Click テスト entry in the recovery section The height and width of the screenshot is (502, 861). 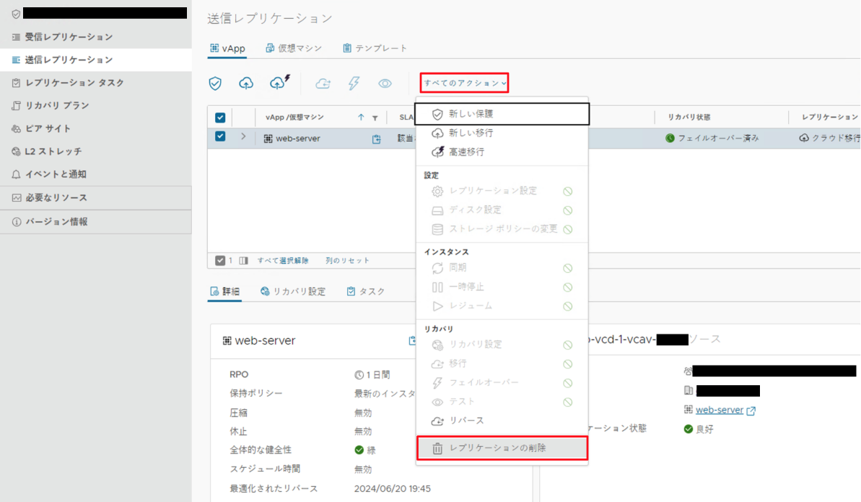click(502, 401)
